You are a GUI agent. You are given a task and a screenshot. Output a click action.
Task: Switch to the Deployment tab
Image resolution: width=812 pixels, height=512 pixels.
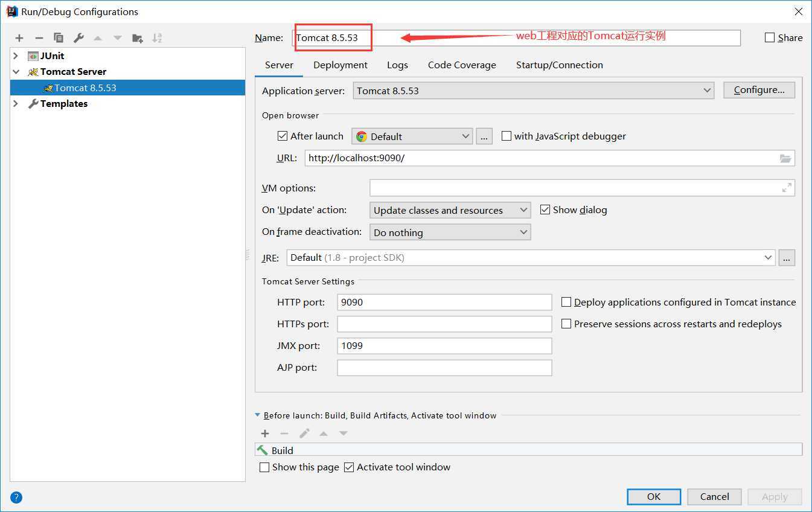(x=340, y=65)
